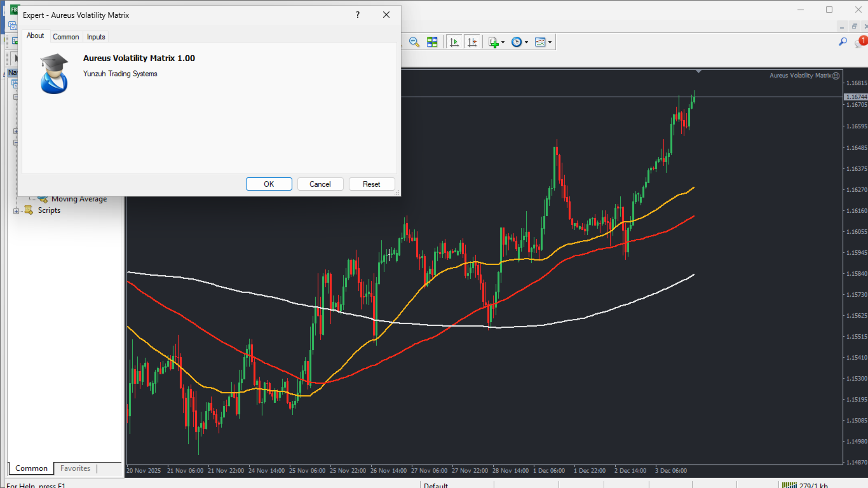Click the 25 Nov 06:00 time label
Viewport: 868px width, 488px height.
point(308,471)
